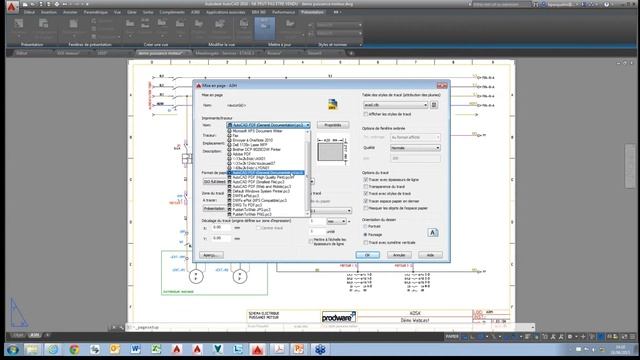Click the X offset input field
The height and width of the screenshot is (360, 640).
pos(221,228)
